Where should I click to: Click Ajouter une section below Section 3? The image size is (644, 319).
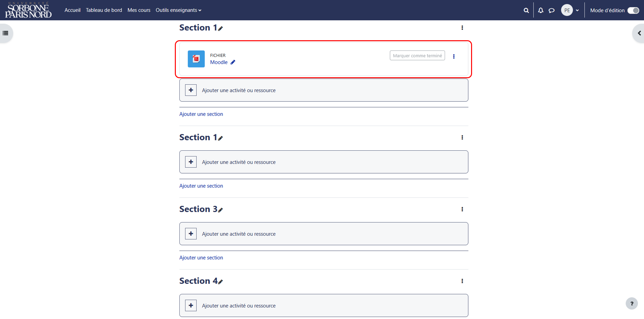pyautogui.click(x=201, y=258)
